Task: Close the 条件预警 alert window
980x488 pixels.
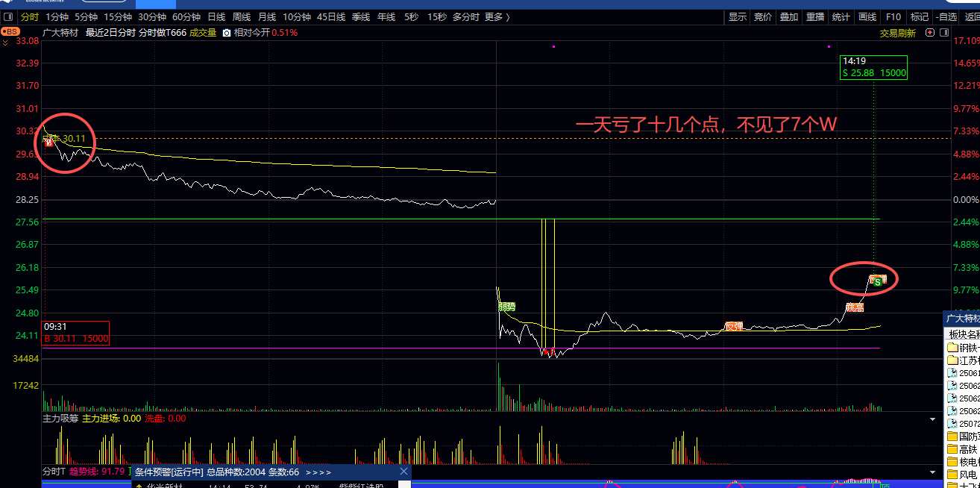Action: click(404, 472)
